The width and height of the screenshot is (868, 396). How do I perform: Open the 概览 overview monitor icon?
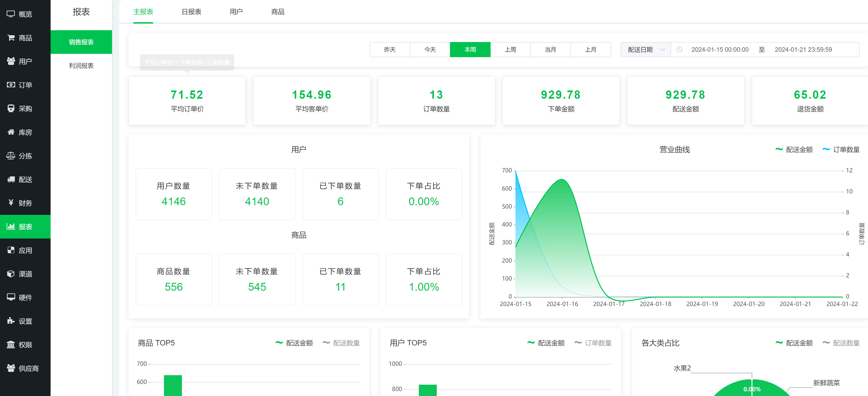pos(11,14)
